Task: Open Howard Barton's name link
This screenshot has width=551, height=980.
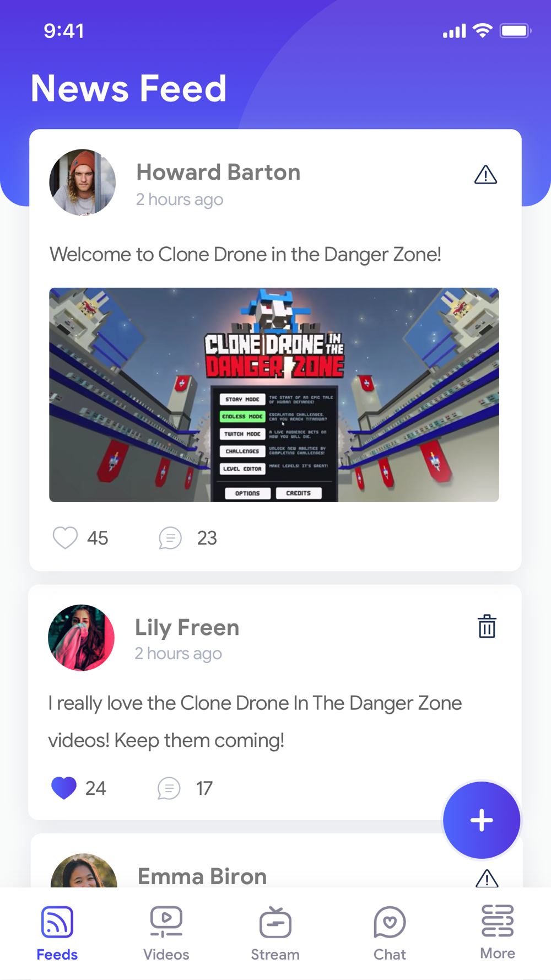Action: click(x=218, y=172)
